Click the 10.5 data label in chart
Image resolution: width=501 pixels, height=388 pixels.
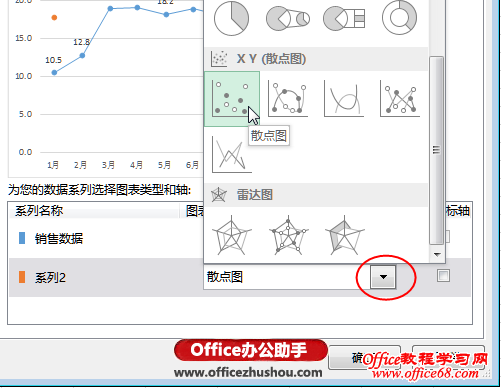point(54,60)
